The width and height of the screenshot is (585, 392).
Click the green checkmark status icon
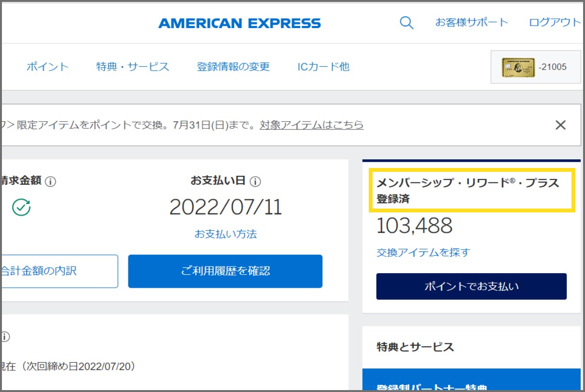(21, 207)
